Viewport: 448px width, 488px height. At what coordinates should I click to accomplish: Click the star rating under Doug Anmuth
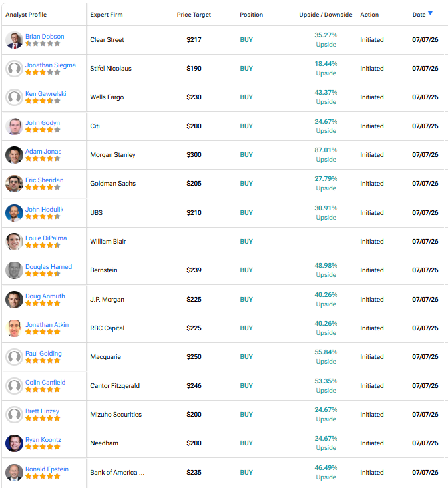pos(43,303)
